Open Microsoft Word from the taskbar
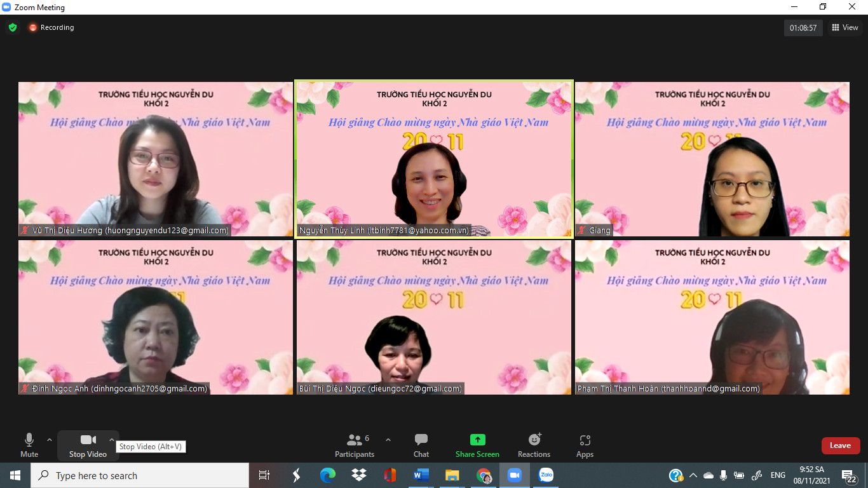 pos(421,475)
